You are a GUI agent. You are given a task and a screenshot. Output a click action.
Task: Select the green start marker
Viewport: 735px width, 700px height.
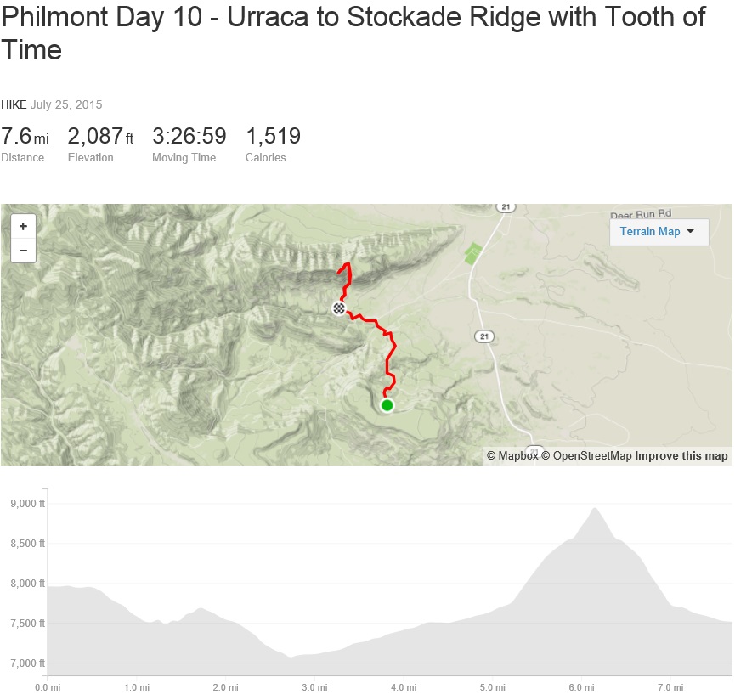(387, 405)
